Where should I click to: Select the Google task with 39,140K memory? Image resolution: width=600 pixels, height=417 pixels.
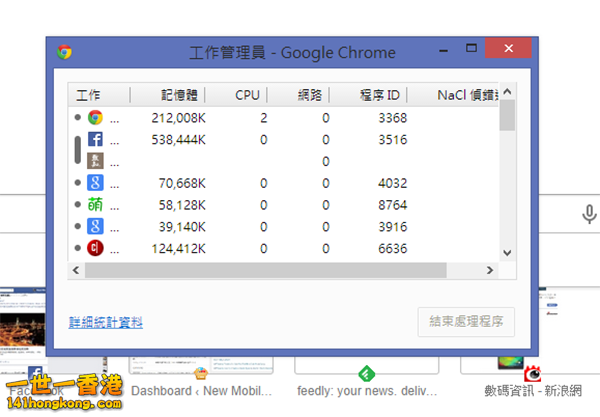click(x=283, y=226)
